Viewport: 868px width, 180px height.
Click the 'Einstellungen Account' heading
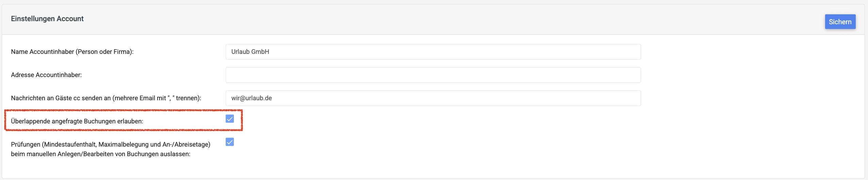tap(47, 19)
